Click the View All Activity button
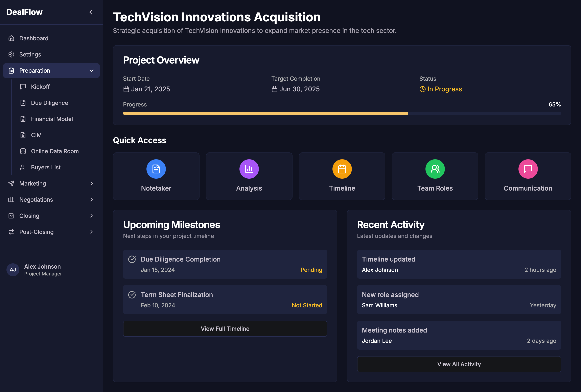This screenshot has height=392, width=581. 459,364
